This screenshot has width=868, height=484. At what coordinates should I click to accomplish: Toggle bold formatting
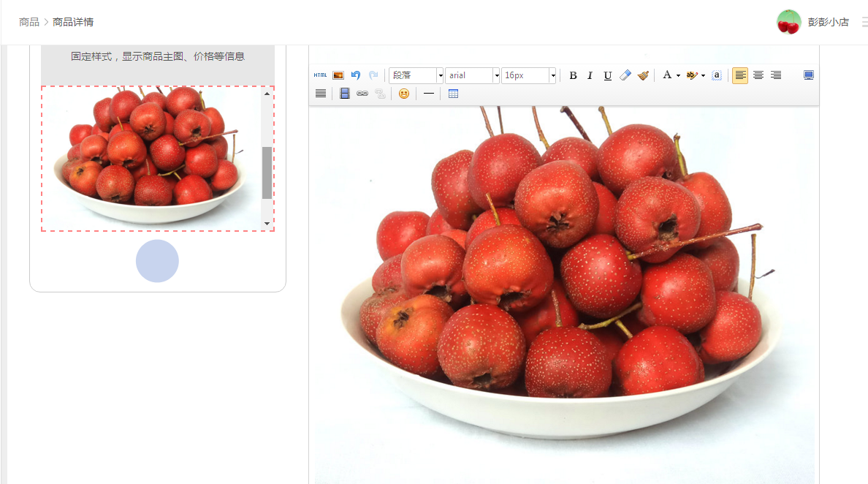pyautogui.click(x=573, y=75)
